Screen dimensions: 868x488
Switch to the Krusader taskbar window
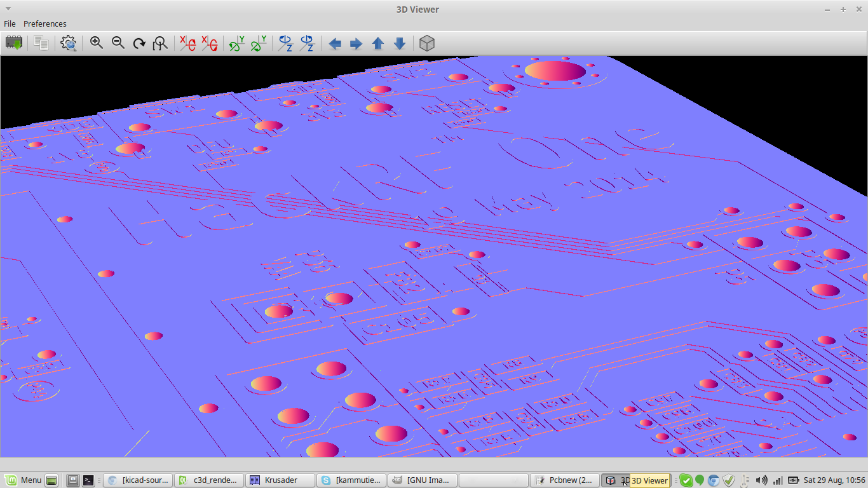pos(281,480)
